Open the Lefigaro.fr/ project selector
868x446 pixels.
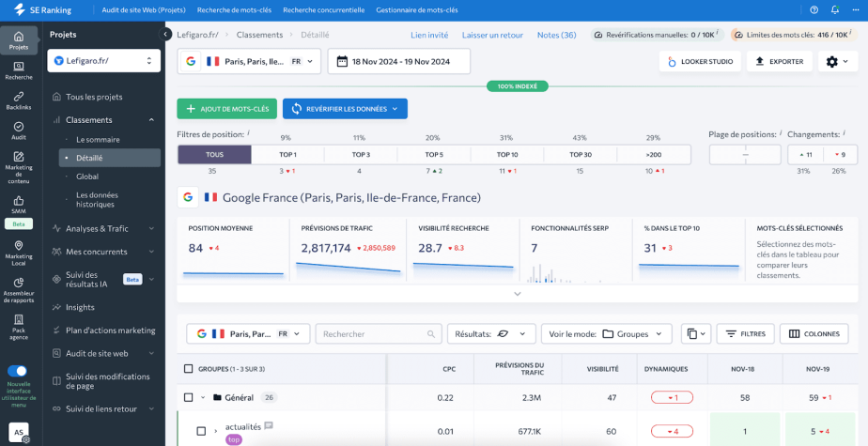click(x=104, y=61)
